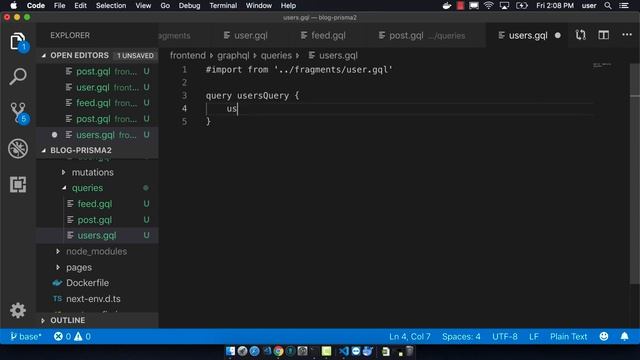Open Launchpad from the dock
The width and height of the screenshot is (640, 360).
coord(242,351)
